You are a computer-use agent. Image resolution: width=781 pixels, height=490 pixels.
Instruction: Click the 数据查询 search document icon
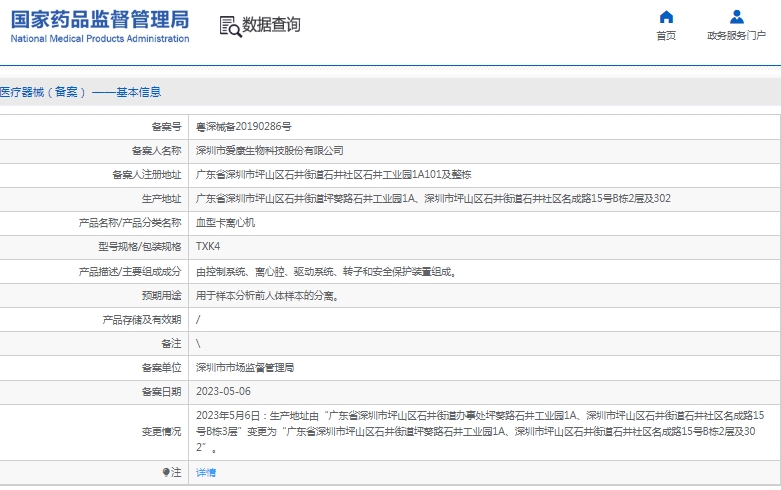(x=231, y=26)
